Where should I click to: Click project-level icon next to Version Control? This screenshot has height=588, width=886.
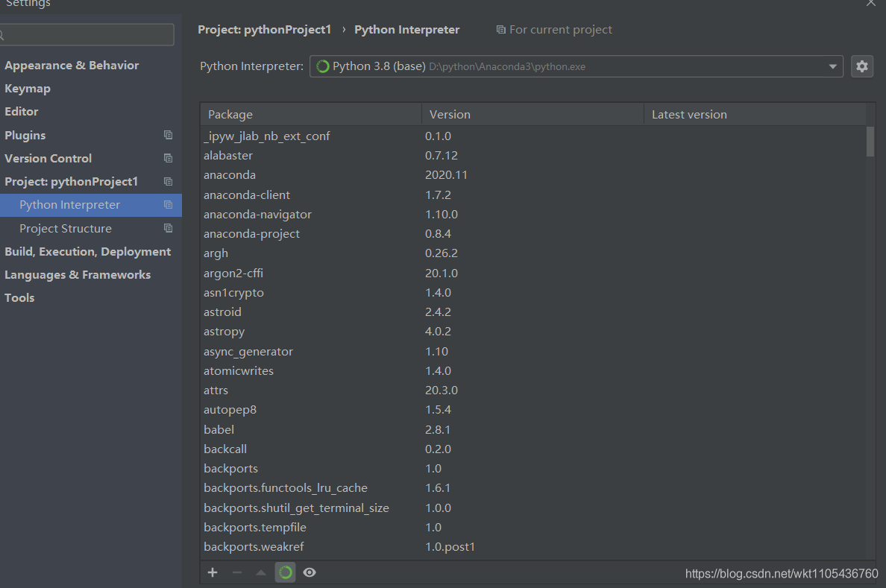(x=168, y=158)
